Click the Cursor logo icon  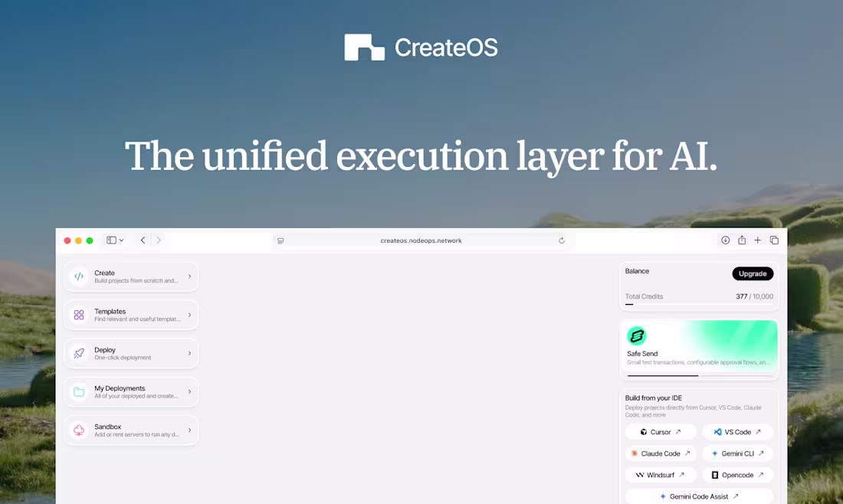click(x=644, y=432)
